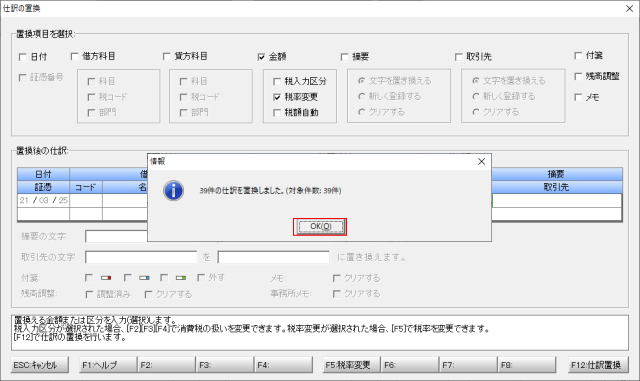Enable the 残高調整 checkbox at top right

[x=578, y=76]
